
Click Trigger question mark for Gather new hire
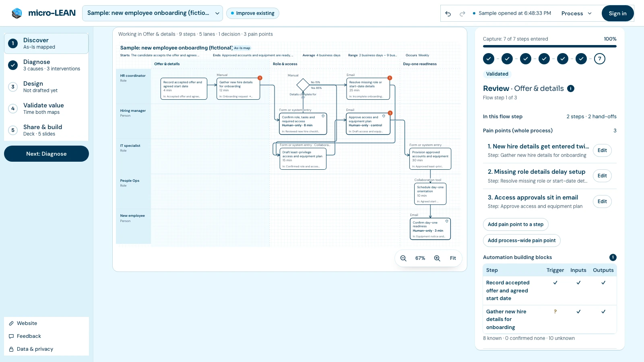pyautogui.click(x=555, y=312)
